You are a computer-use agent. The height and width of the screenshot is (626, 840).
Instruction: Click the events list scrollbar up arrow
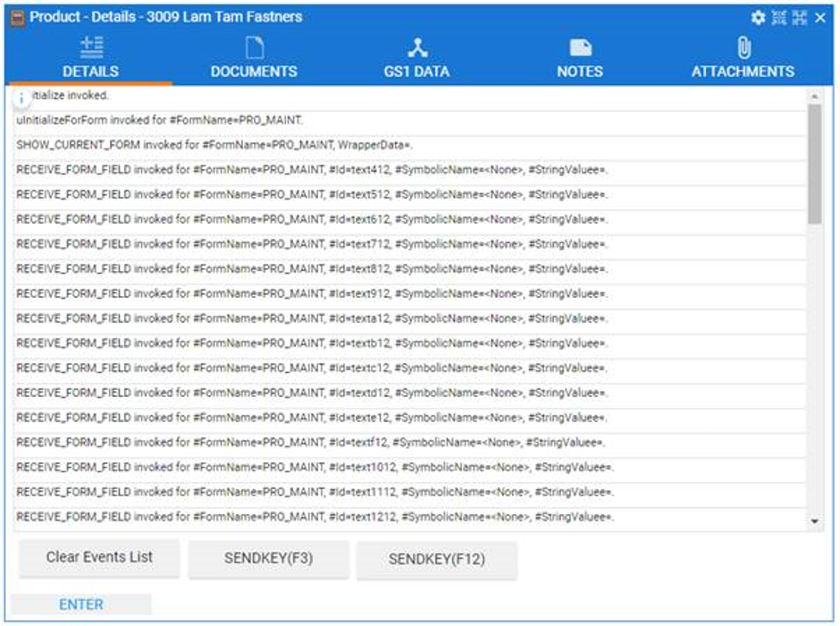[x=815, y=97]
